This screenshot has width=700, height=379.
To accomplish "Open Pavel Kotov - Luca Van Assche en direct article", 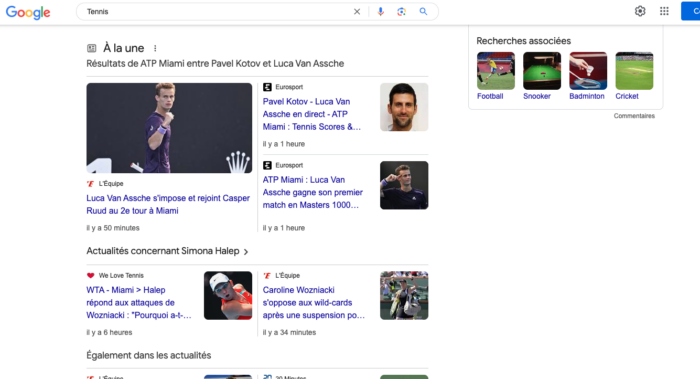I will 312,114.
